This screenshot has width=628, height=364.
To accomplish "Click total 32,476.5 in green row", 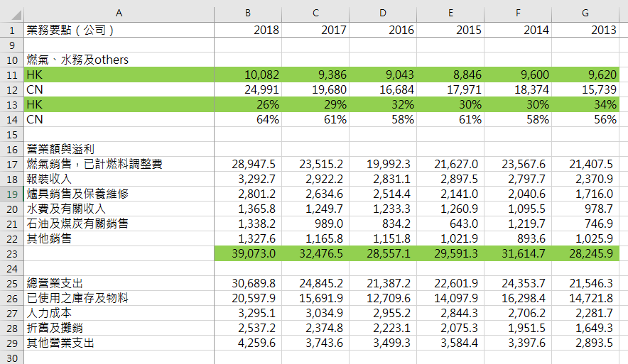I will point(315,253).
